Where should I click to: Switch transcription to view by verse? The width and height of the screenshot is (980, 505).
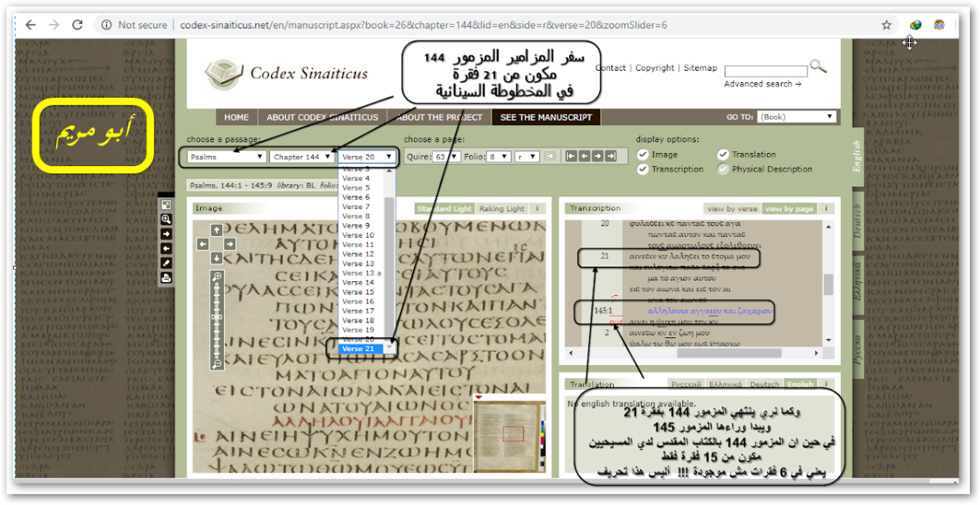coord(732,209)
